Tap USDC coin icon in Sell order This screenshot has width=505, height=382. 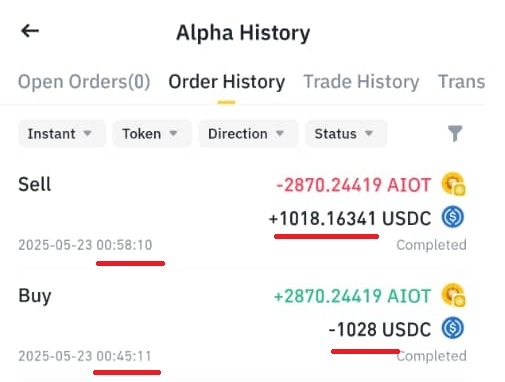[453, 217]
